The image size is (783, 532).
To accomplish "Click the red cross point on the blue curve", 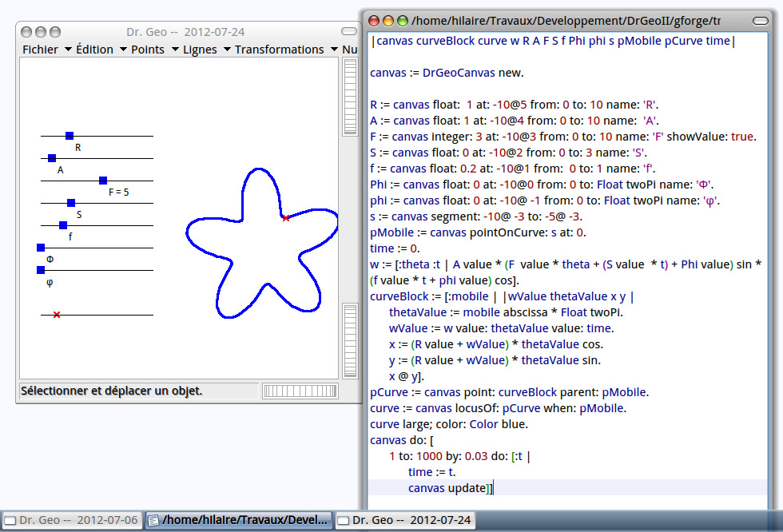I will 286,218.
